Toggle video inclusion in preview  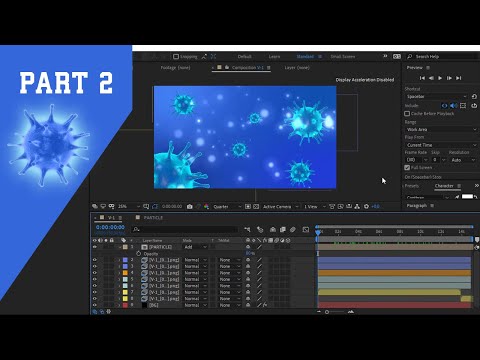pos(444,106)
